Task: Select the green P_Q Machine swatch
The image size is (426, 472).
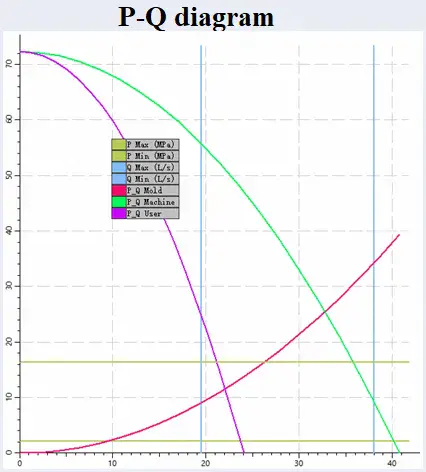Action: tap(119, 202)
